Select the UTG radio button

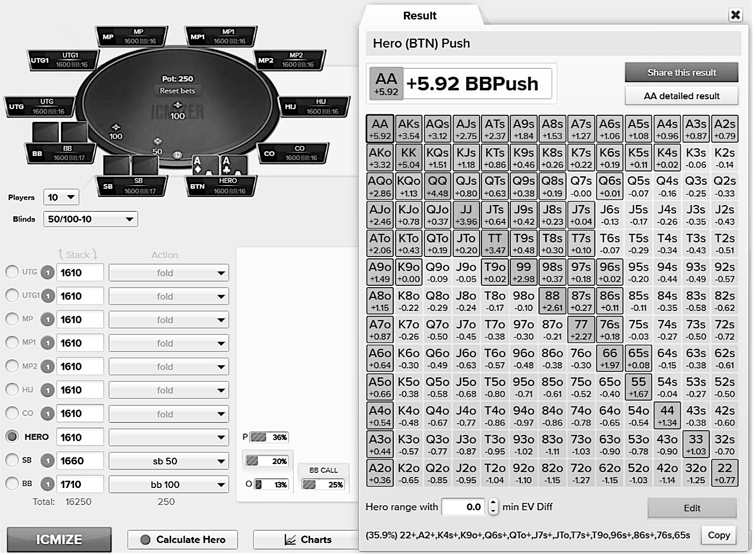click(x=12, y=272)
